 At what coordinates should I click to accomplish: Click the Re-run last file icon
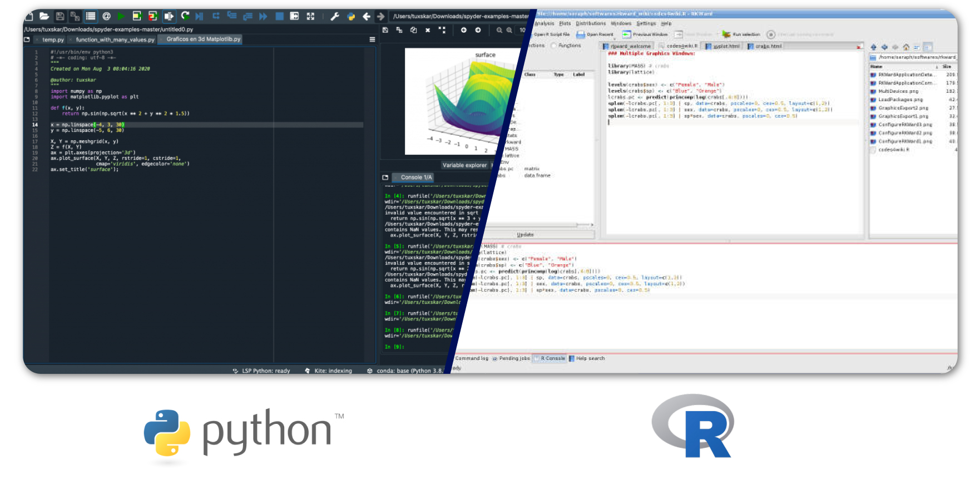click(185, 16)
